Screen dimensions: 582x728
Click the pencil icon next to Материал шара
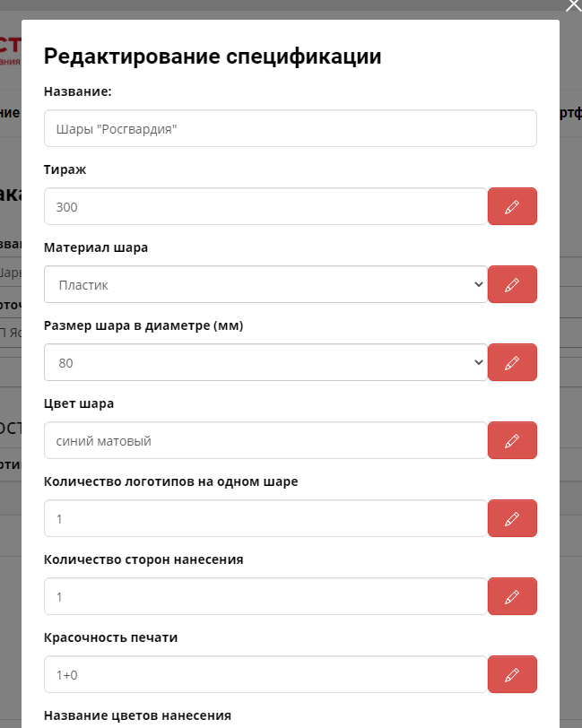(x=512, y=285)
